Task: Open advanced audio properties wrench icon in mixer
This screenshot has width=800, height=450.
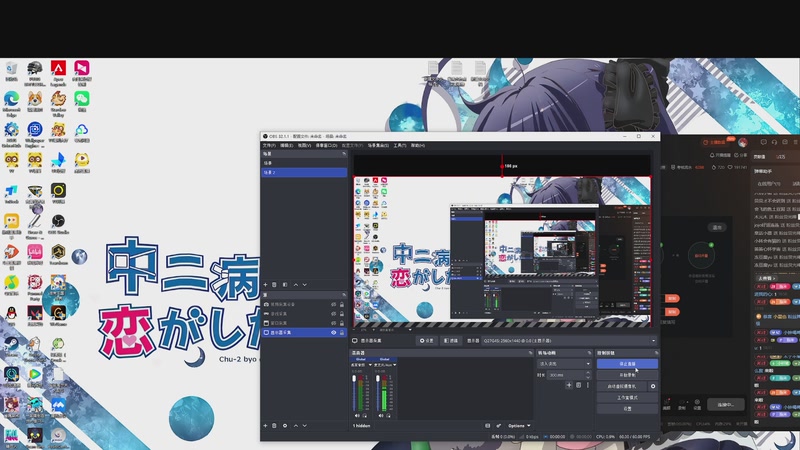Action: (x=498, y=426)
